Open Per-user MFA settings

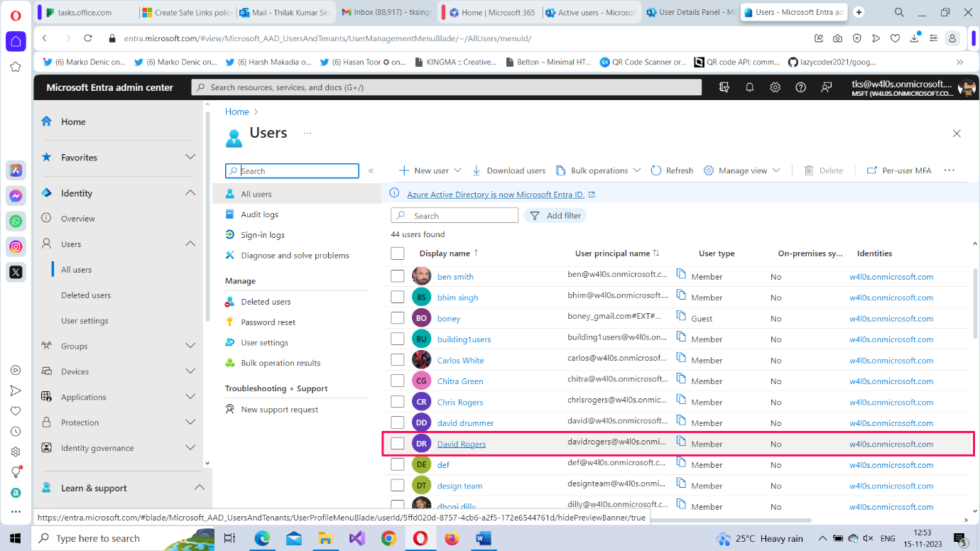pos(899,170)
